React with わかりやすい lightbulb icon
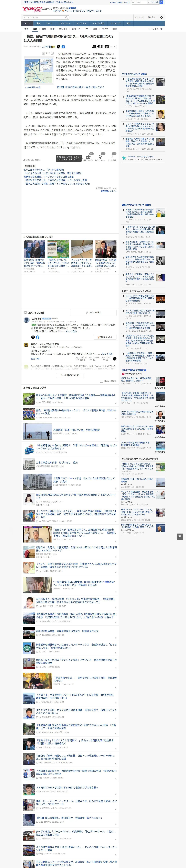186x868 pixels. click(100, 157)
